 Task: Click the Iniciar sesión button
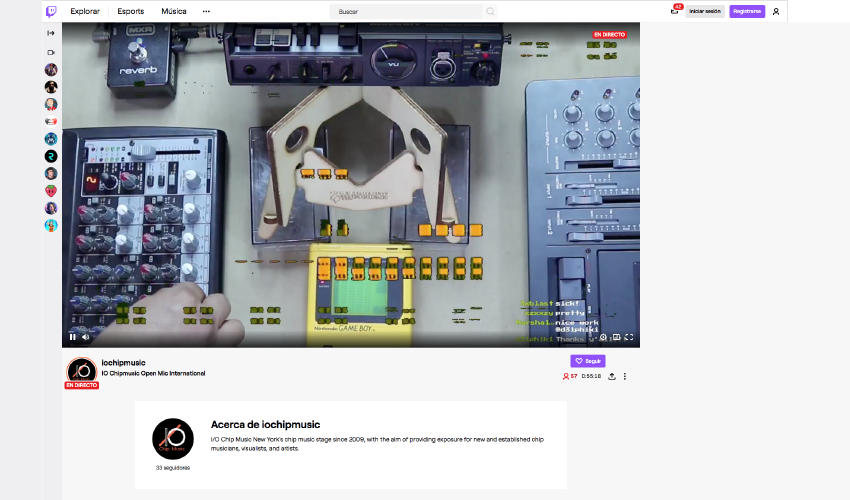[x=705, y=11]
